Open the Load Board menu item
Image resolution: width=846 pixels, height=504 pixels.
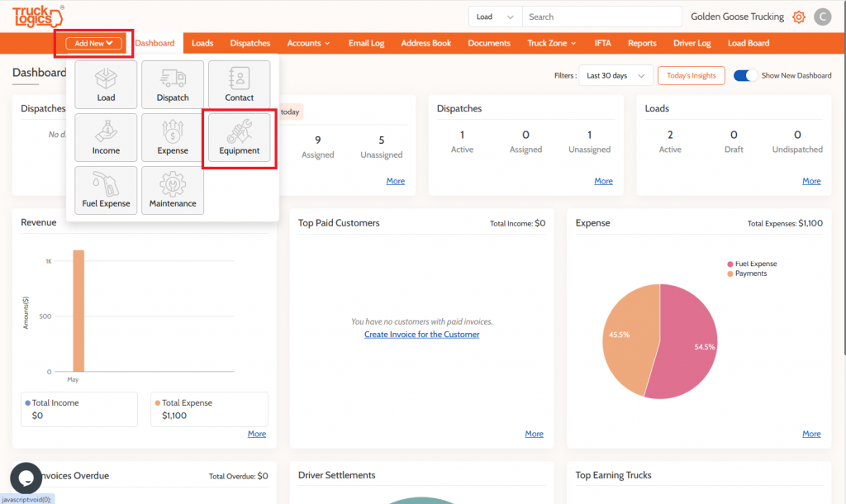click(x=749, y=43)
